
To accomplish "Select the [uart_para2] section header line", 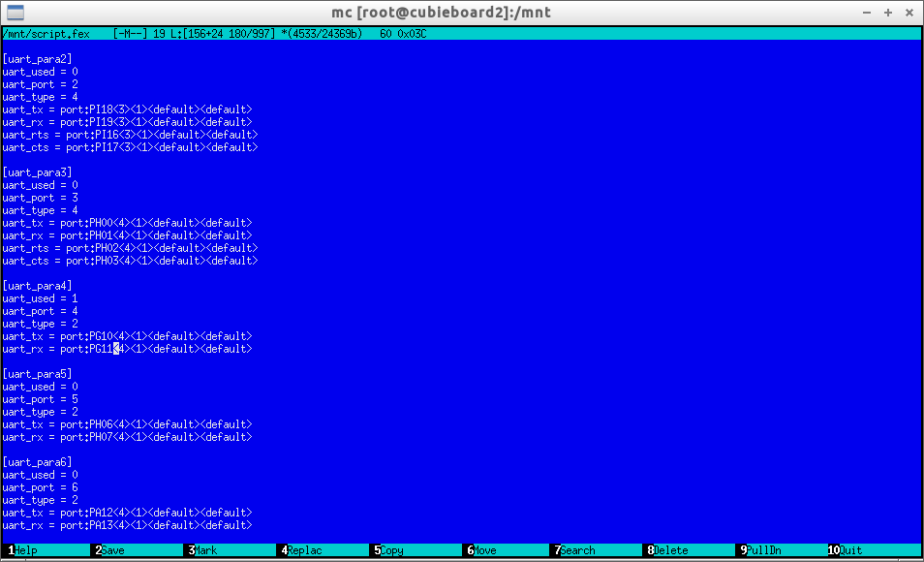I will pyautogui.click(x=37, y=59).
